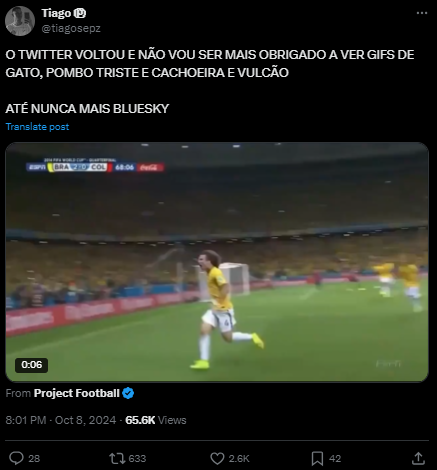Click the 2.6K likes count
The width and height of the screenshot is (437, 470).
[239, 459]
